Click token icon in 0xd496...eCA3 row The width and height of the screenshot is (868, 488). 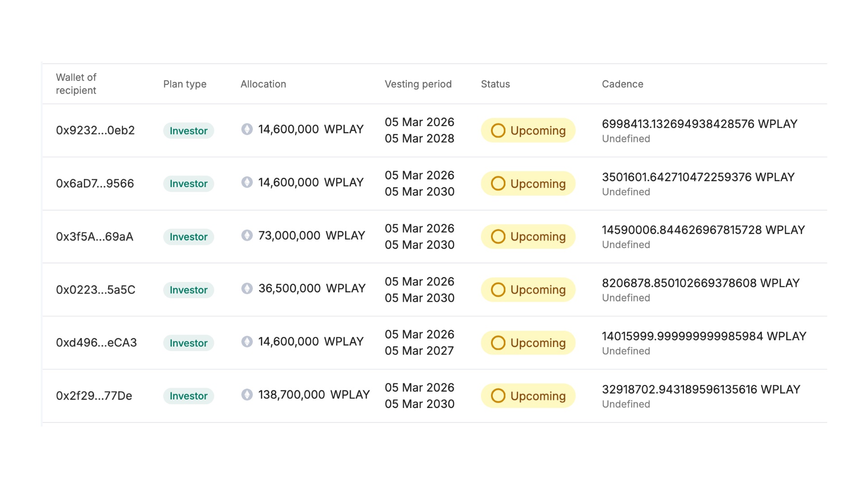pyautogui.click(x=247, y=342)
